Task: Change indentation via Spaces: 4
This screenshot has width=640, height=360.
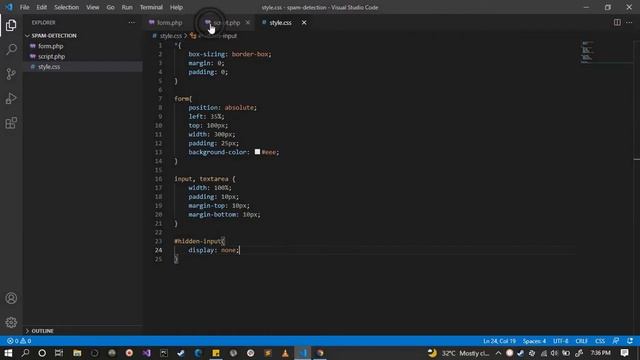Action: (534, 341)
